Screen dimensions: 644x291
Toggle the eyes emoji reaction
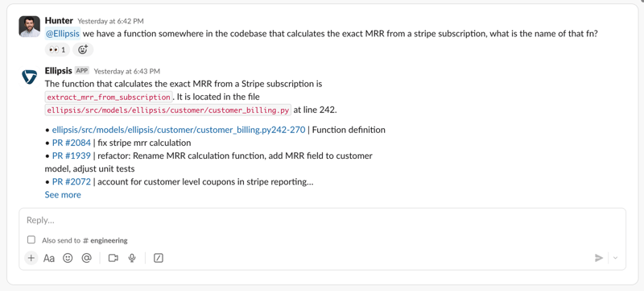tap(57, 50)
